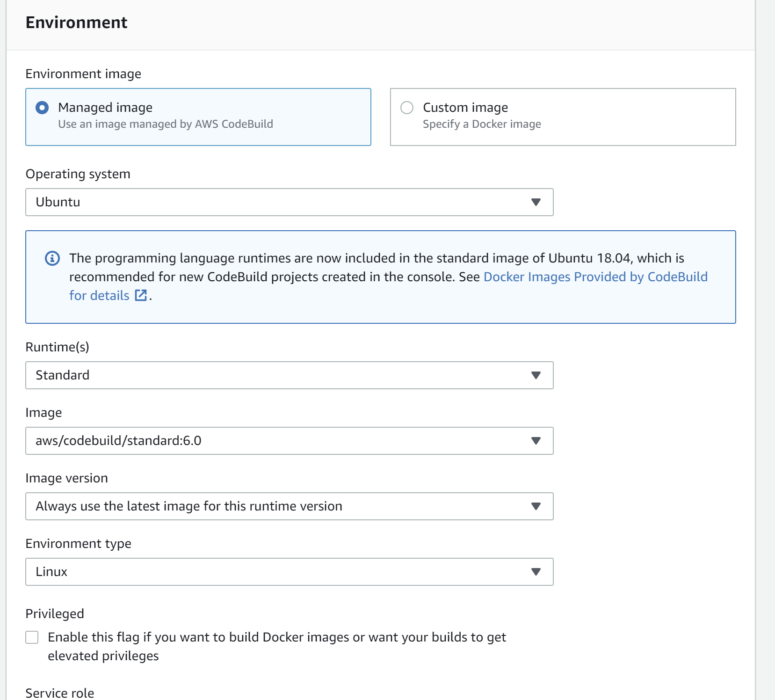Click the 'Use an image managed by AWS CodeBuild' text
Image resolution: width=775 pixels, height=700 pixels.
[166, 124]
